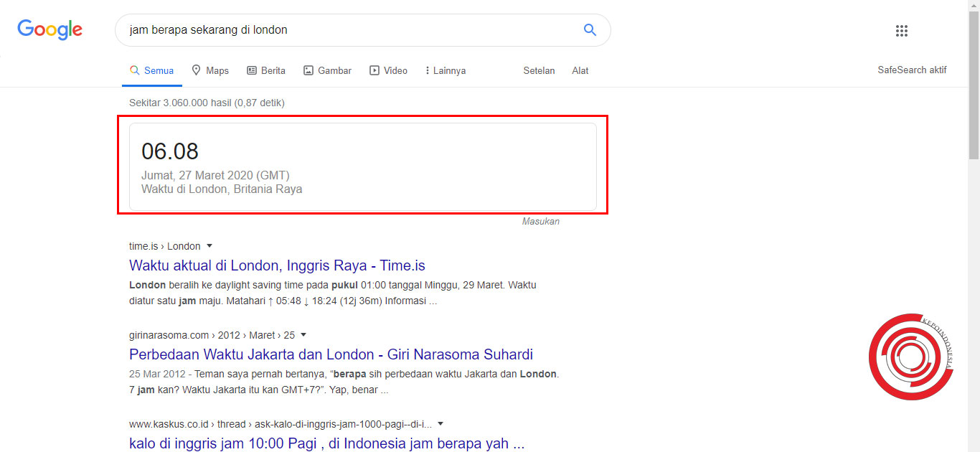Expand the time.is London breadcrumb dropdown

coord(209,245)
